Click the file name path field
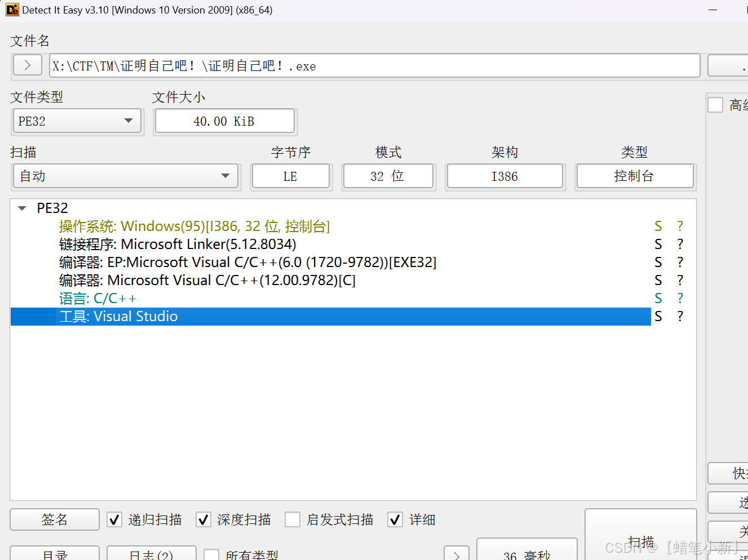The height and width of the screenshot is (560, 748). pos(374,66)
